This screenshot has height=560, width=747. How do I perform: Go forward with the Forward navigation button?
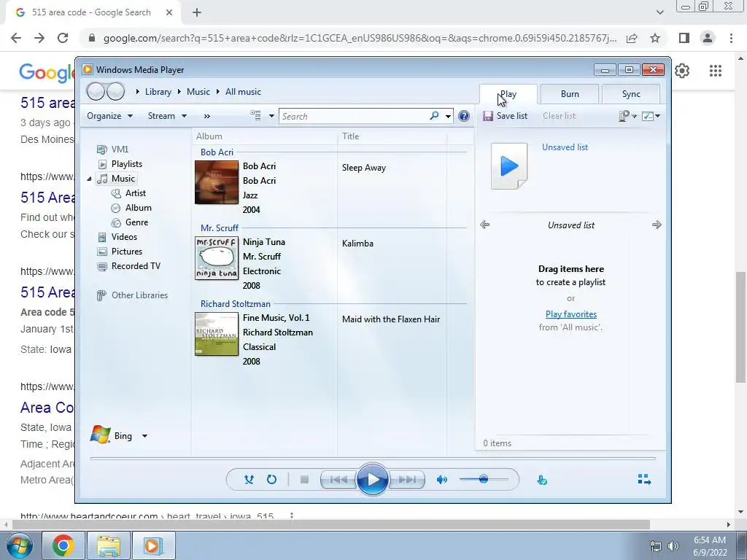(x=115, y=91)
